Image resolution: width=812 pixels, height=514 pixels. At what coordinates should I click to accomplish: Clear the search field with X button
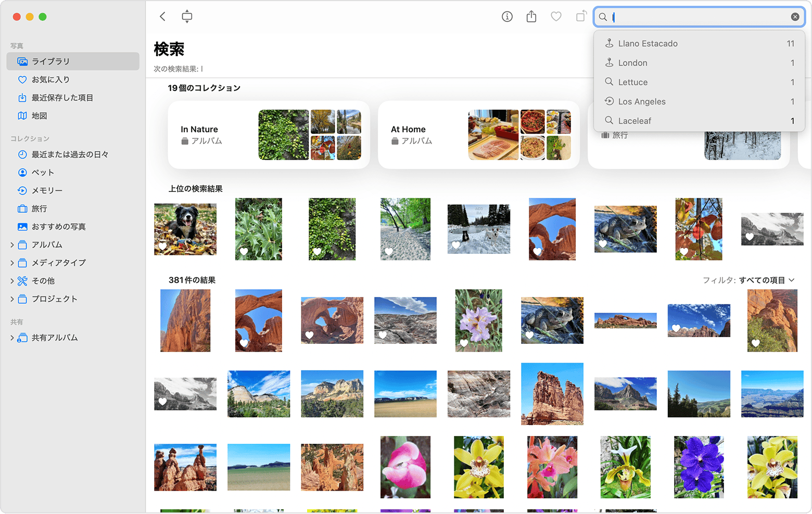click(x=795, y=17)
